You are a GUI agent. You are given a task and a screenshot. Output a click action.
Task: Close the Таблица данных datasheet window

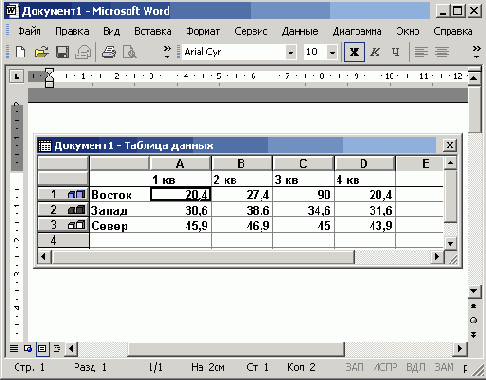pos(450,145)
